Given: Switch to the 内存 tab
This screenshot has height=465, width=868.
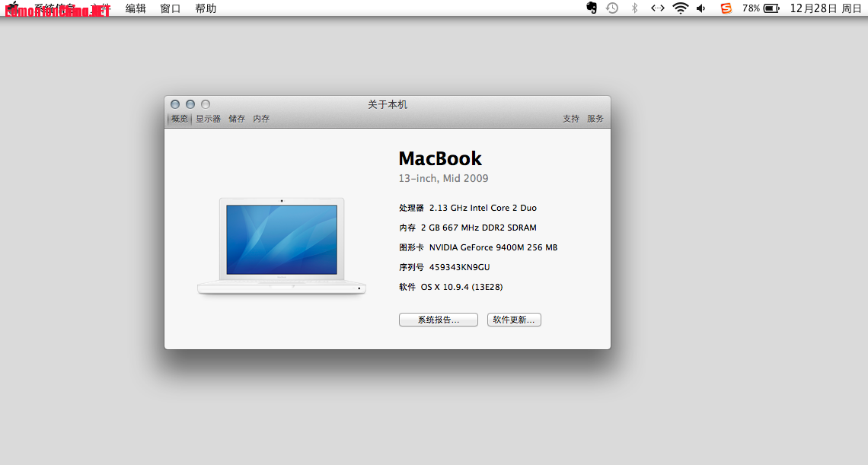Looking at the screenshot, I should [261, 119].
